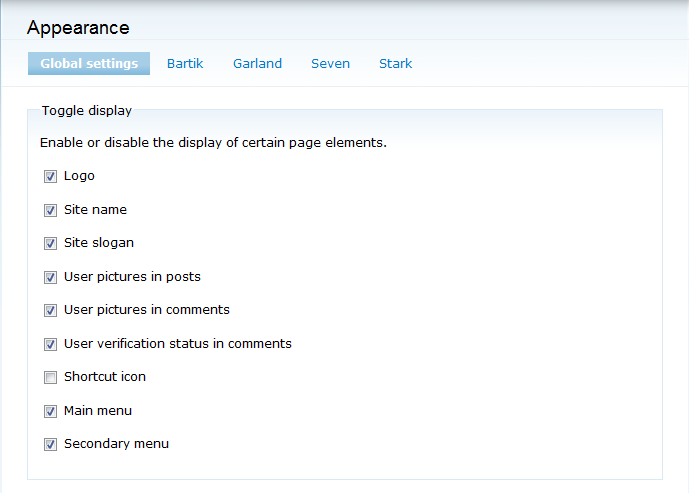Open the Seven theme tab
Viewport: 689px width, 493px height.
(x=330, y=64)
